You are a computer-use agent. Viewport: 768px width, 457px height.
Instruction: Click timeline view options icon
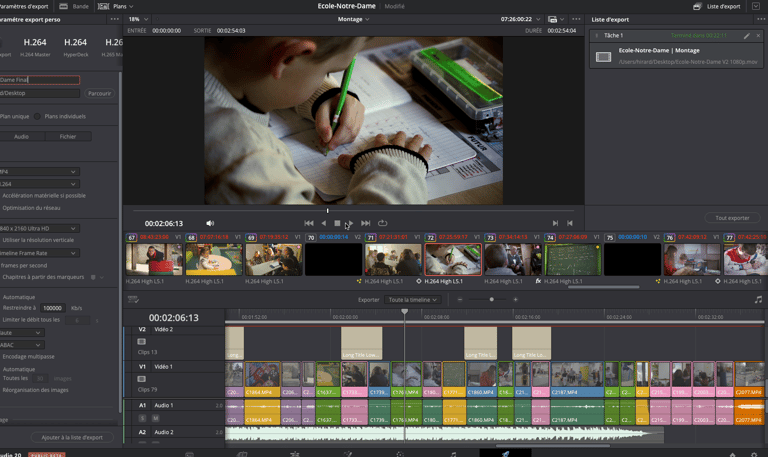[x=133, y=299]
